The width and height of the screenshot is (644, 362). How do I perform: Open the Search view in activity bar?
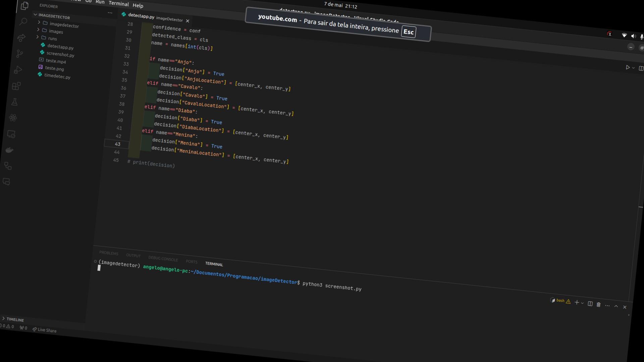23,22
